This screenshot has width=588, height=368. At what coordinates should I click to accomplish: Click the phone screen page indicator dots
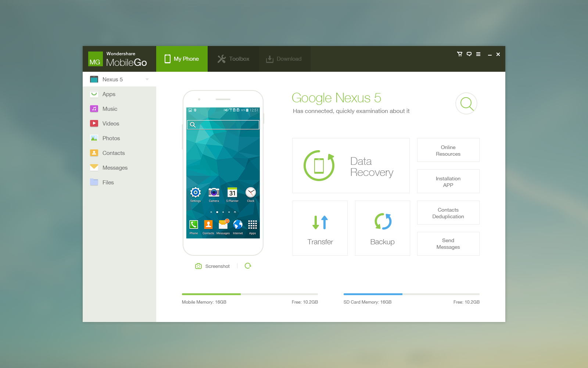point(223,212)
